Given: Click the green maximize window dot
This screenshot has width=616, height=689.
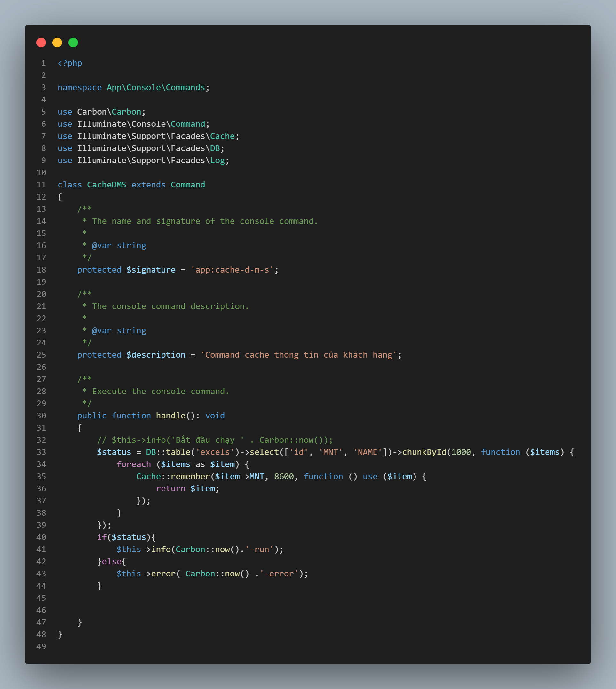Looking at the screenshot, I should tap(73, 43).
